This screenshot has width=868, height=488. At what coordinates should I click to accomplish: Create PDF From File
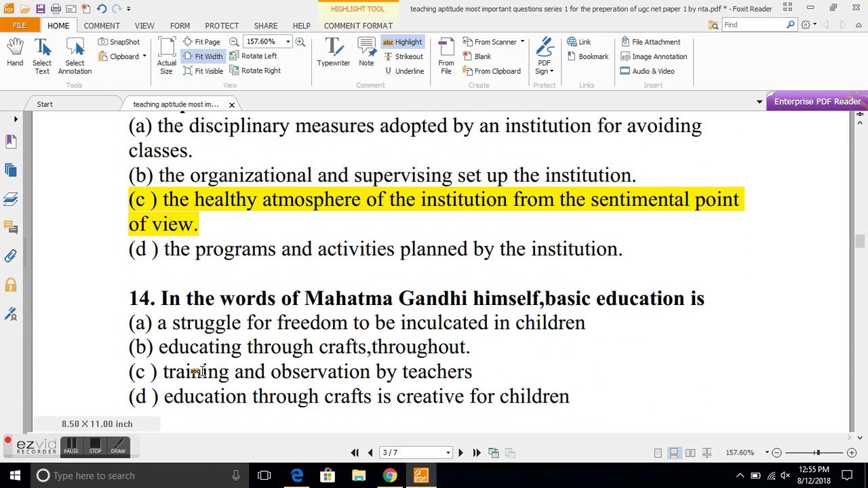[x=446, y=56]
